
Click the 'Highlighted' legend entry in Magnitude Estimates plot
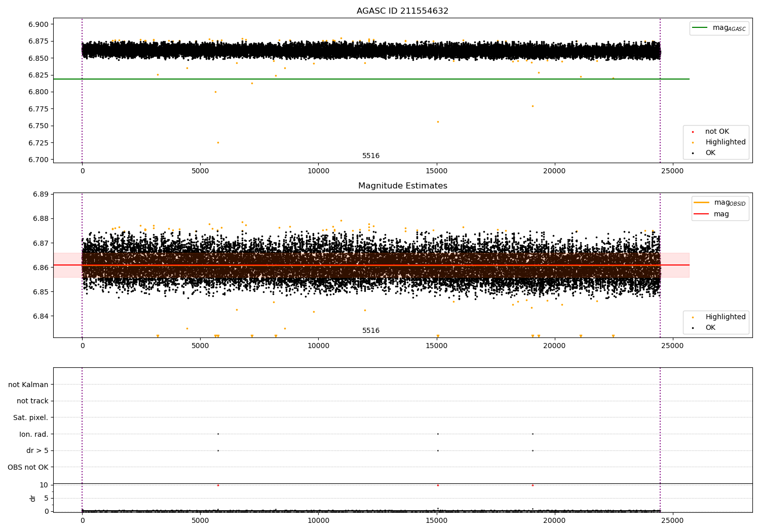(725, 317)
